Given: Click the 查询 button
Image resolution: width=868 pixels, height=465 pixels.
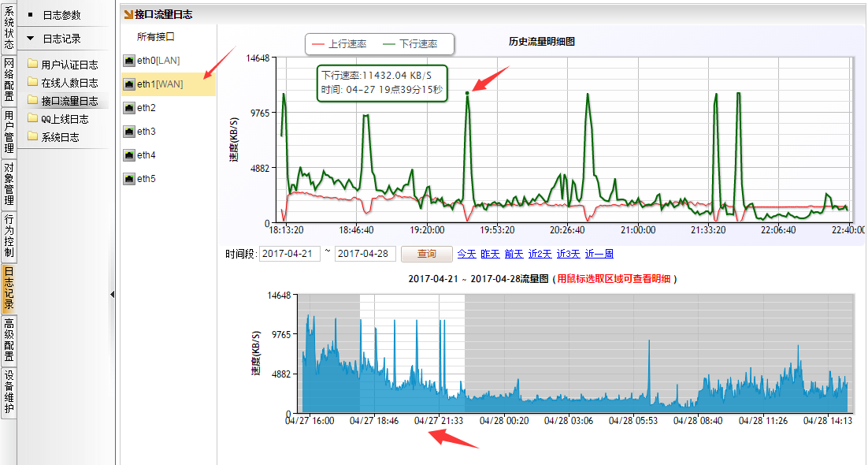Looking at the screenshot, I should point(426,254).
